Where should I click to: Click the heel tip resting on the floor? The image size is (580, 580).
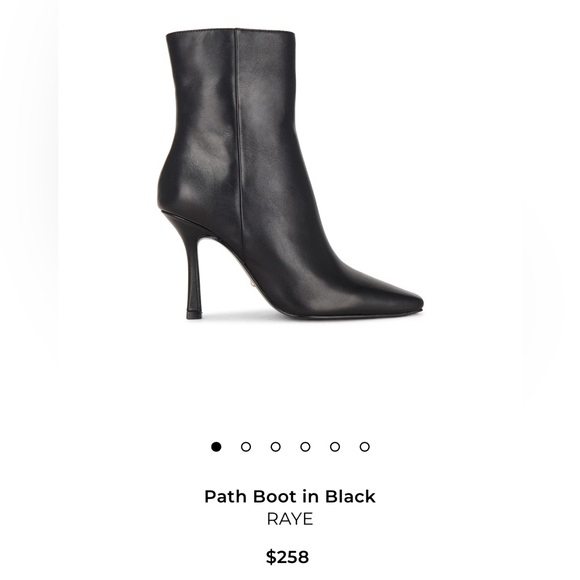click(194, 315)
